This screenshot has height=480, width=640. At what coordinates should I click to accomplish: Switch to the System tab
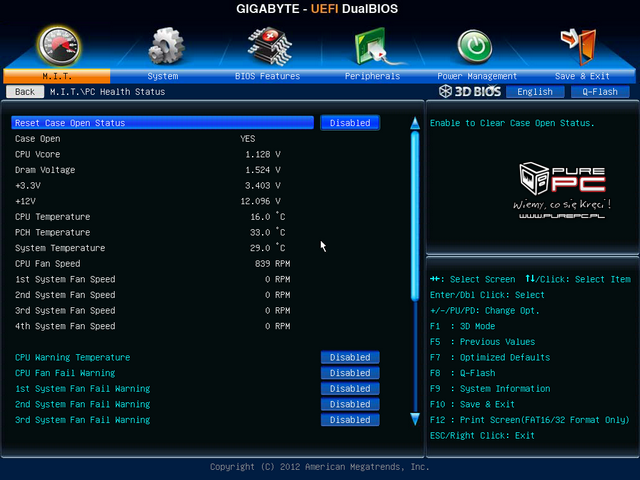(x=163, y=76)
